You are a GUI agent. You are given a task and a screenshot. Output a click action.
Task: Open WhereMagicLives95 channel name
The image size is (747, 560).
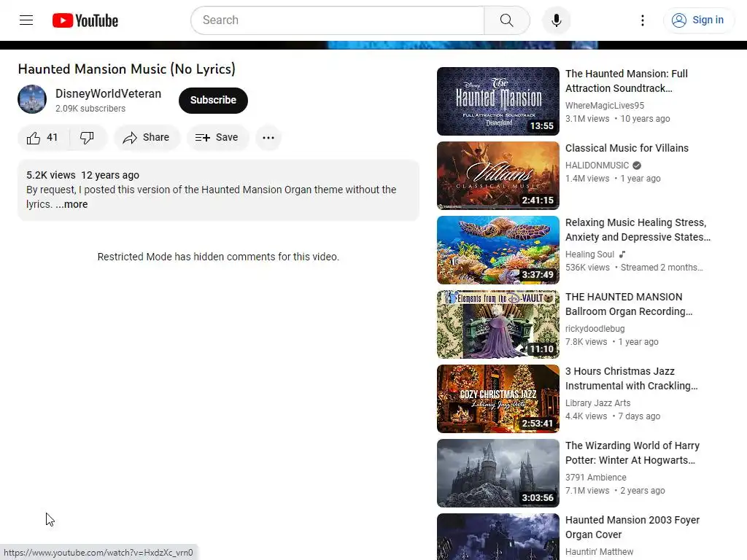[x=605, y=106]
